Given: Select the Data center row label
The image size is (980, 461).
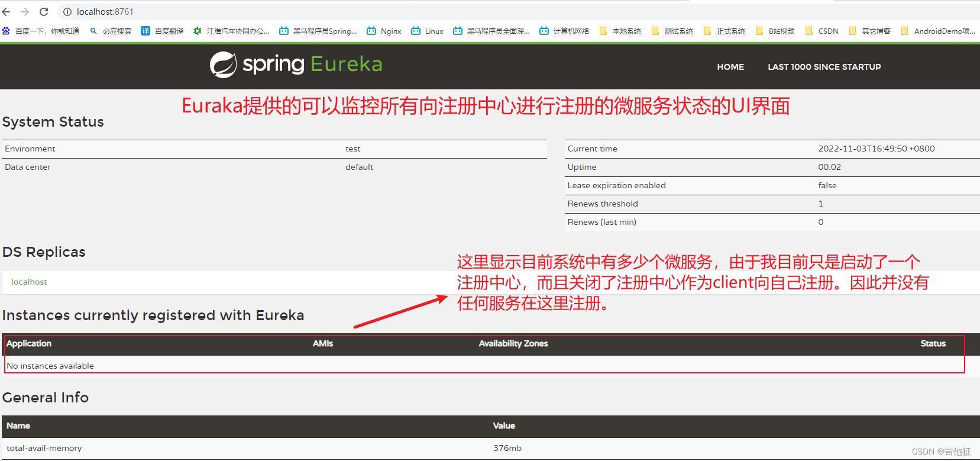Looking at the screenshot, I should (x=28, y=167).
